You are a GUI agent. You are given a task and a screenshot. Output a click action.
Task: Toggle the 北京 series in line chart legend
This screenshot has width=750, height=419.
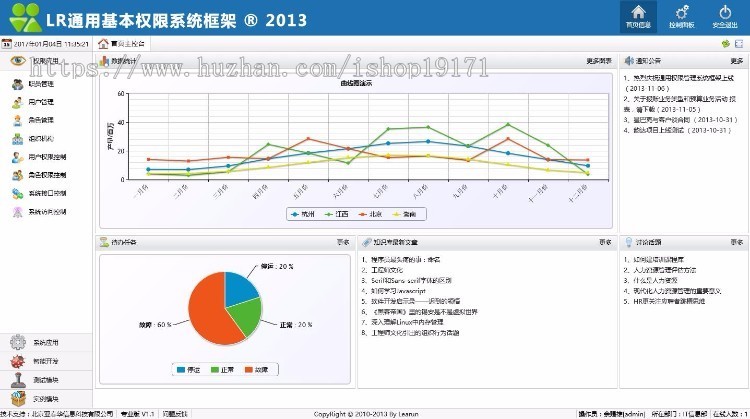370,214
